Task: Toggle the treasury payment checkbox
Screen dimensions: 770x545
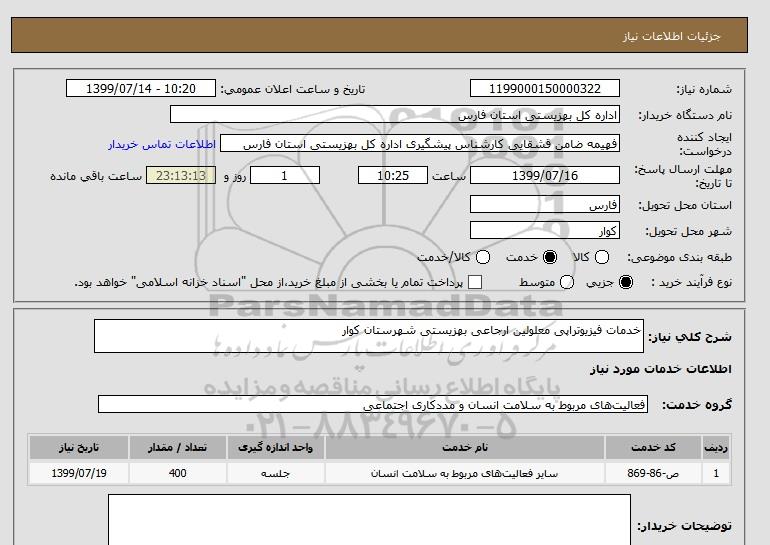Action: [x=475, y=283]
